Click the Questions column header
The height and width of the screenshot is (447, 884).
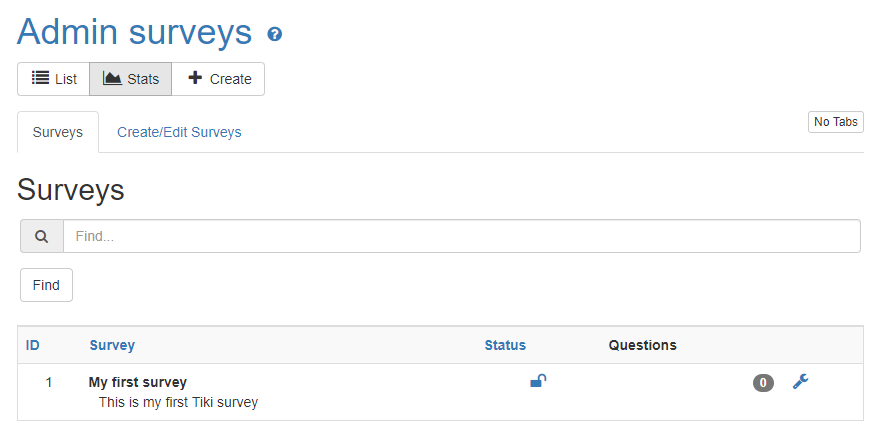coord(642,345)
